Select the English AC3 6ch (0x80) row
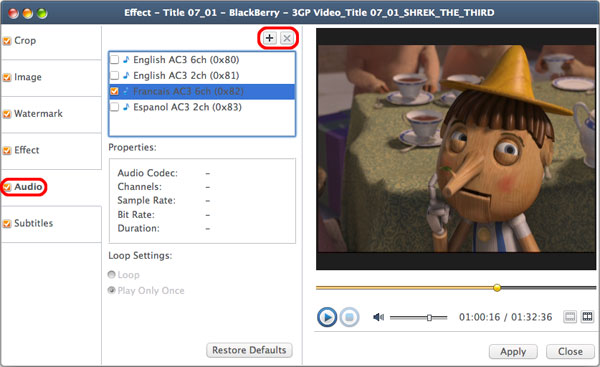Viewport: 600px width, 367px height. tap(202, 60)
